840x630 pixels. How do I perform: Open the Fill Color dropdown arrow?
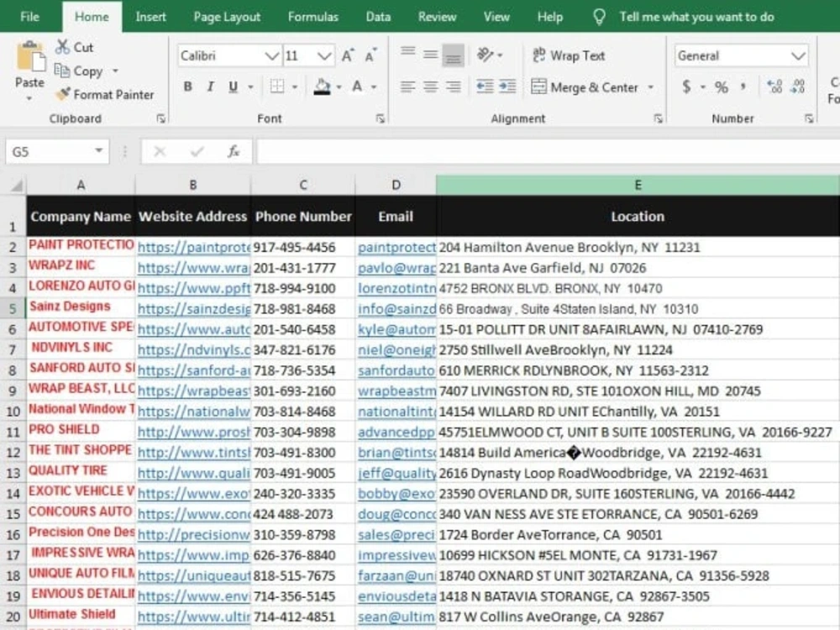(x=339, y=87)
